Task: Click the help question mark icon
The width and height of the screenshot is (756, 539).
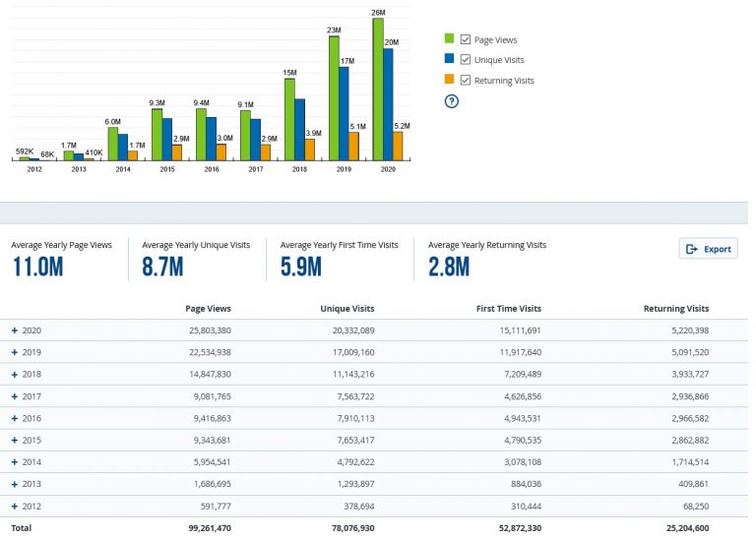Action: tap(451, 101)
